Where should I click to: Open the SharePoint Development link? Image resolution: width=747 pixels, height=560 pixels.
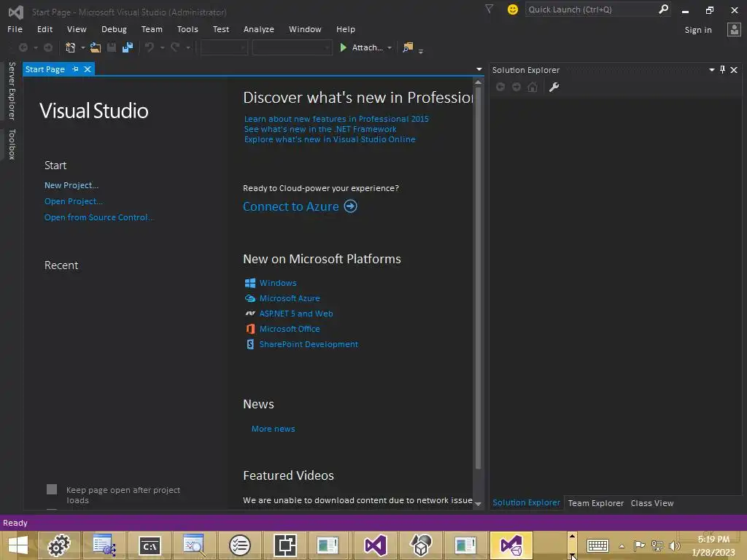309,344
